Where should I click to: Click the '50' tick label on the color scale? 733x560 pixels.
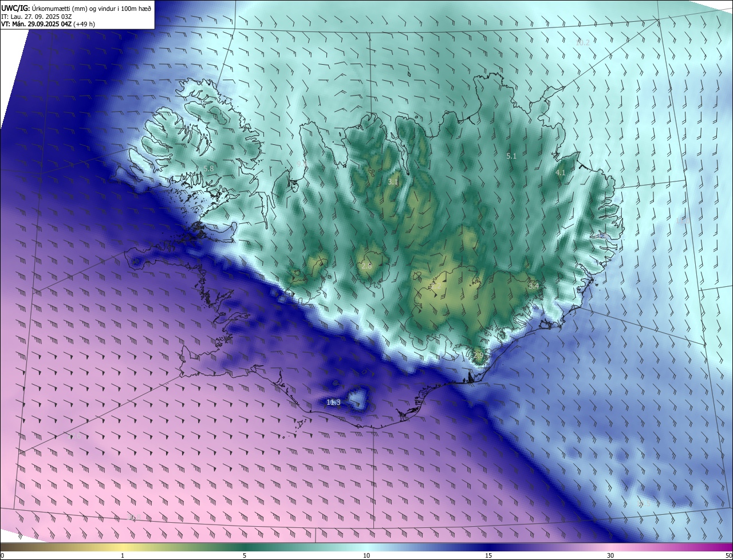[728, 555]
